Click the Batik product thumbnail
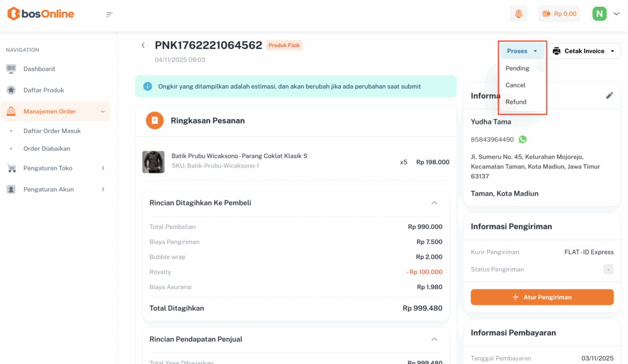 153,162
